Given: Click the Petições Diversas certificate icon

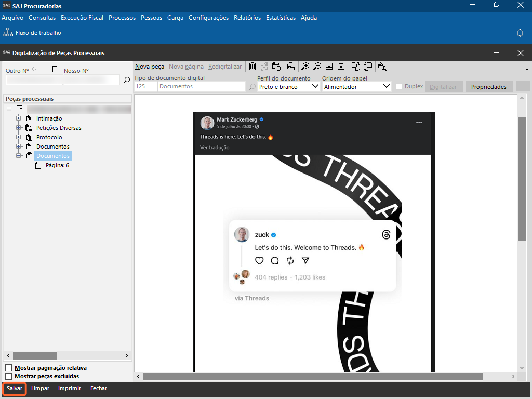Looking at the screenshot, I should [x=29, y=128].
